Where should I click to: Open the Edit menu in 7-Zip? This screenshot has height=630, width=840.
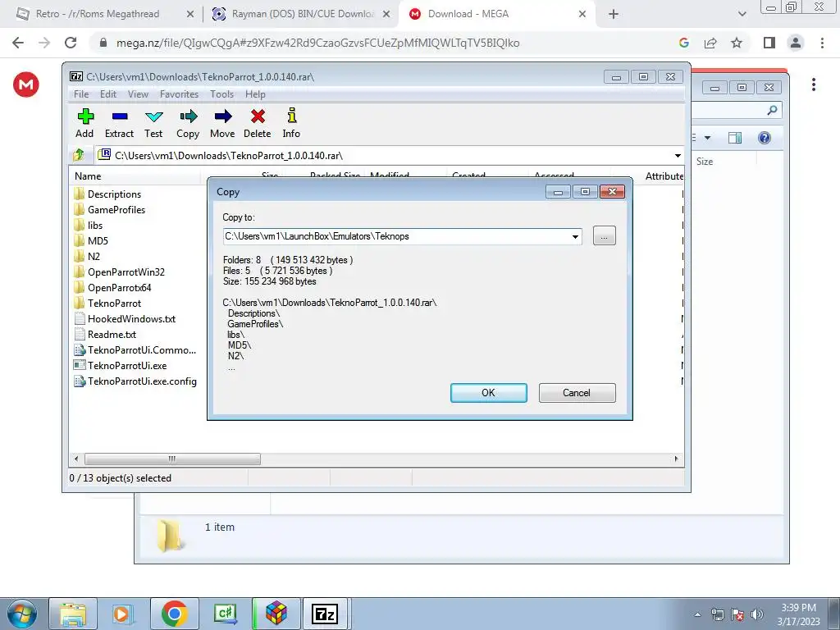[108, 94]
